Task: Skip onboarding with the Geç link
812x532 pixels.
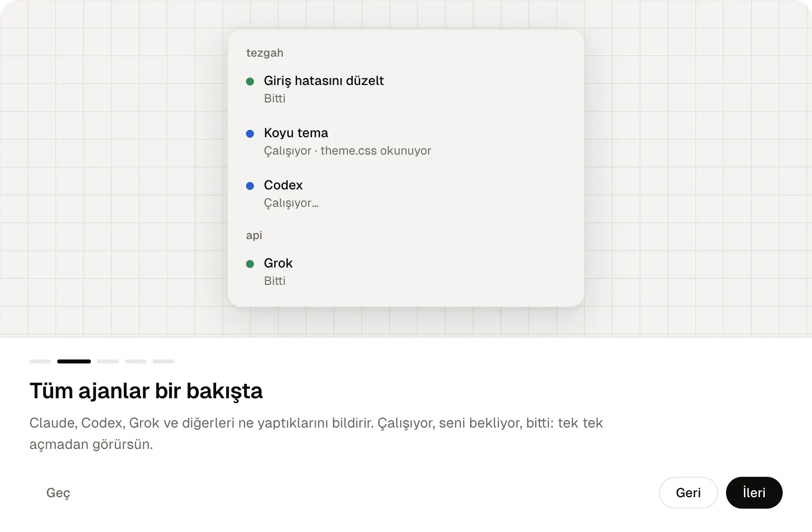Action: pos(58,493)
